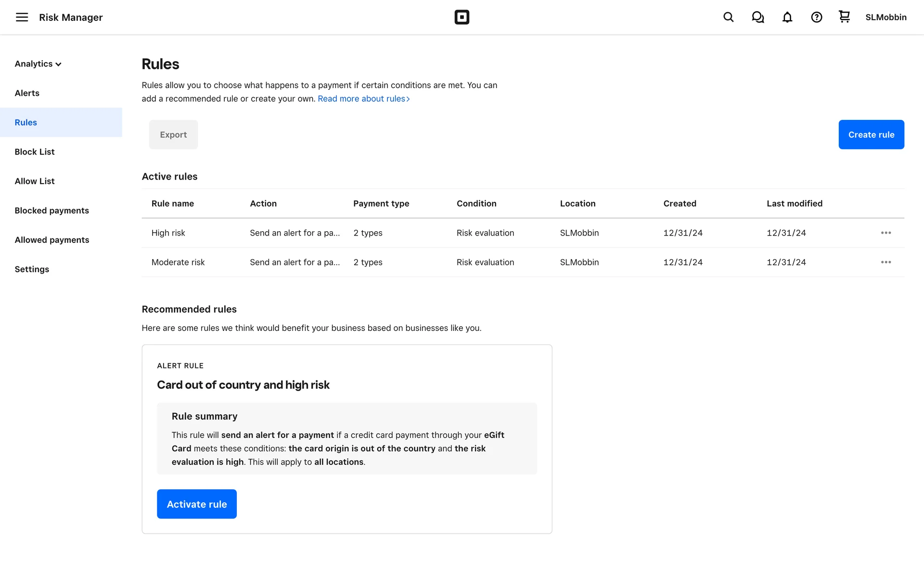Open the Blocked payments section

click(x=51, y=210)
